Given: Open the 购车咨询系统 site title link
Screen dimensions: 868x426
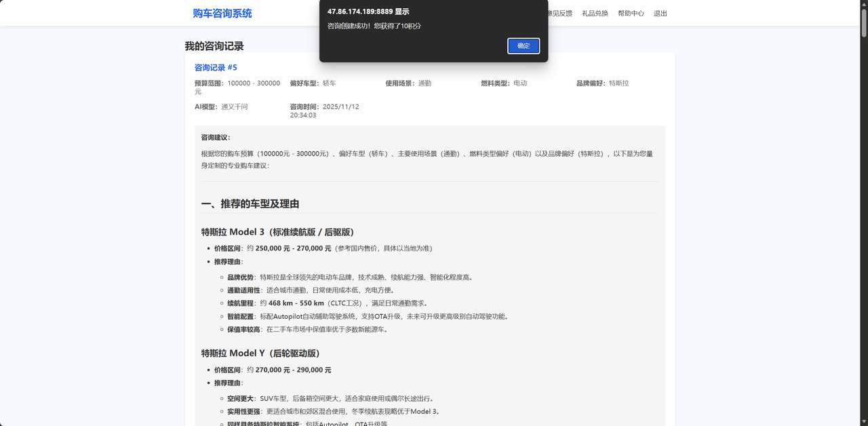Looking at the screenshot, I should coord(222,13).
